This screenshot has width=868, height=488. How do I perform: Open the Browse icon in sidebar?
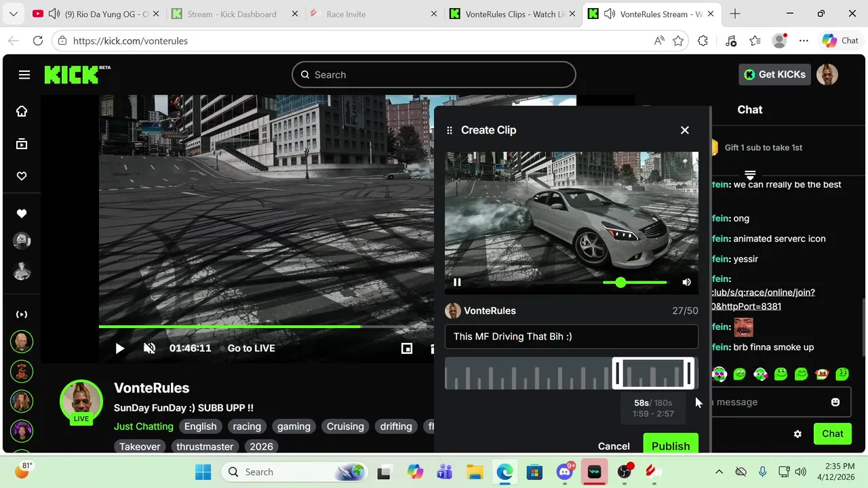[x=22, y=144]
